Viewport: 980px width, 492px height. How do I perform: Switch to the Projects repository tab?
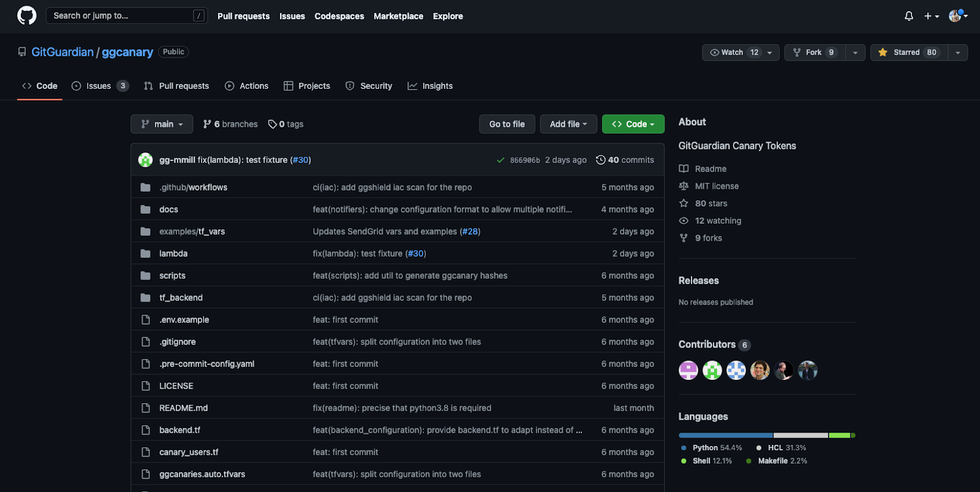307,86
